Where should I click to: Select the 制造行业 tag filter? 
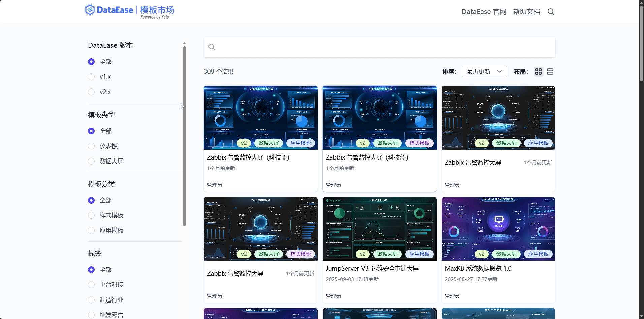pyautogui.click(x=91, y=300)
